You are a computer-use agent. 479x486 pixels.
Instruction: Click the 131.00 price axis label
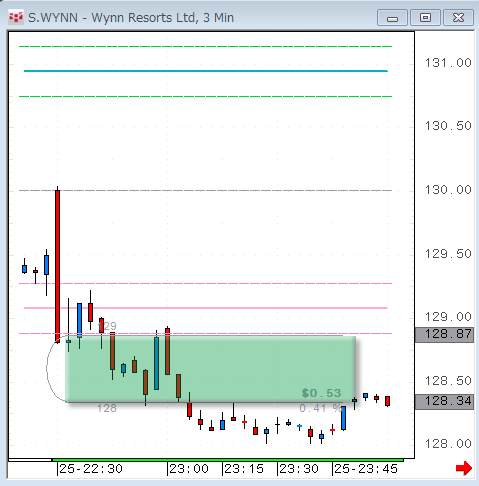tap(448, 63)
